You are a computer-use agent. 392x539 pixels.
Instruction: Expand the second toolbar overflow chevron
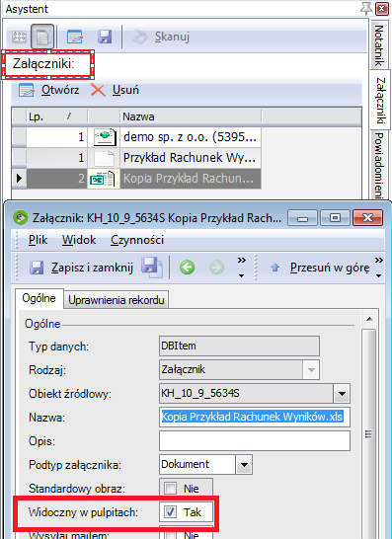click(x=379, y=268)
